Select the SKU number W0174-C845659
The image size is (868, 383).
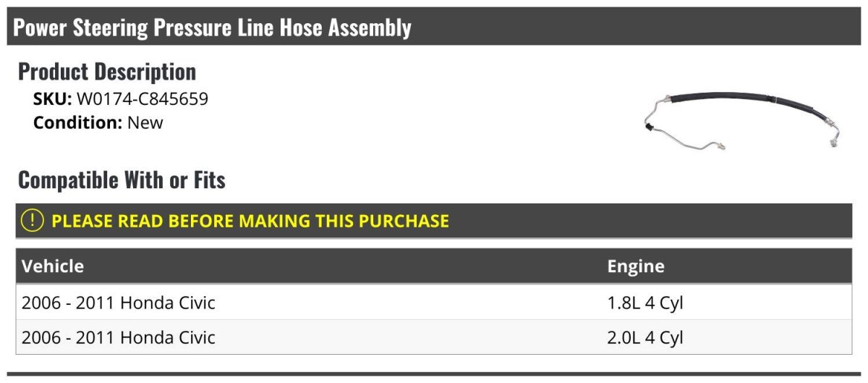click(142, 99)
